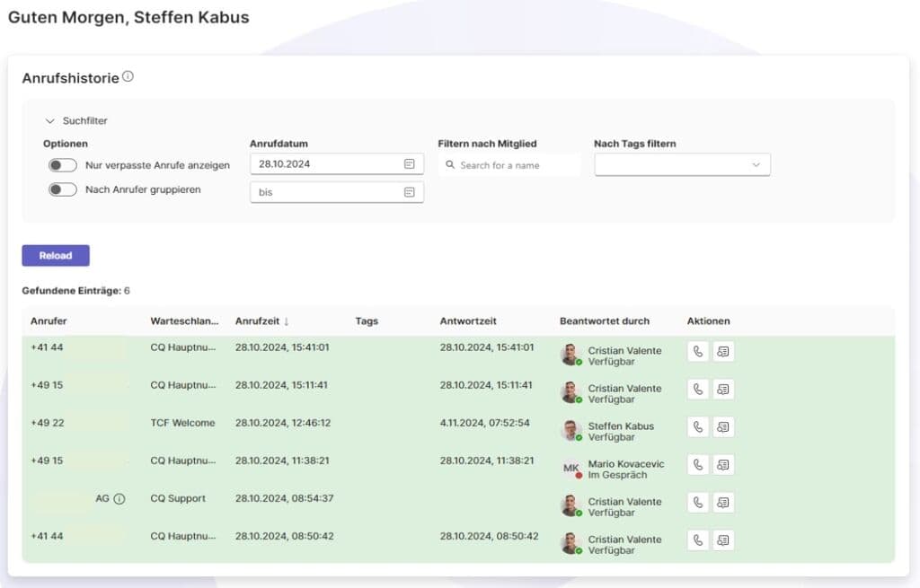Open the contact card icon for the 15:41:01 call
Image resolution: width=920 pixels, height=588 pixels.
point(723,351)
